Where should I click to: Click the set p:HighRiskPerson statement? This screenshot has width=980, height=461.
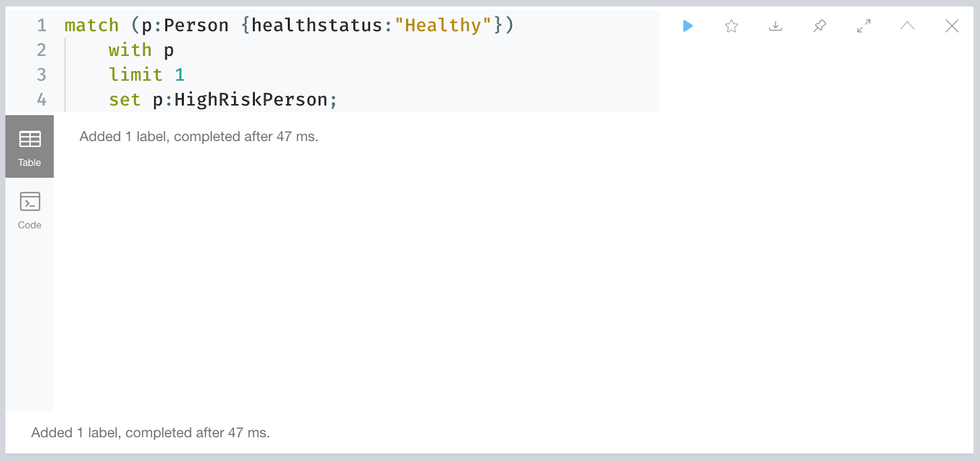tap(223, 99)
